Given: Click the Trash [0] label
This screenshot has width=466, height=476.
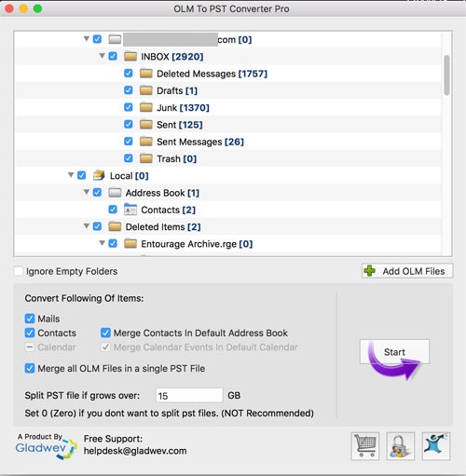Looking at the screenshot, I should (x=176, y=159).
